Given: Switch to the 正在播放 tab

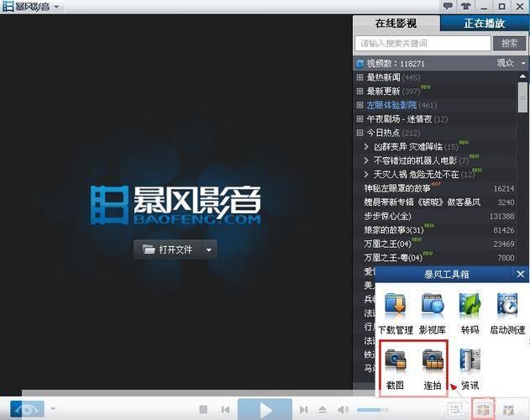Looking at the screenshot, I should tap(485, 23).
